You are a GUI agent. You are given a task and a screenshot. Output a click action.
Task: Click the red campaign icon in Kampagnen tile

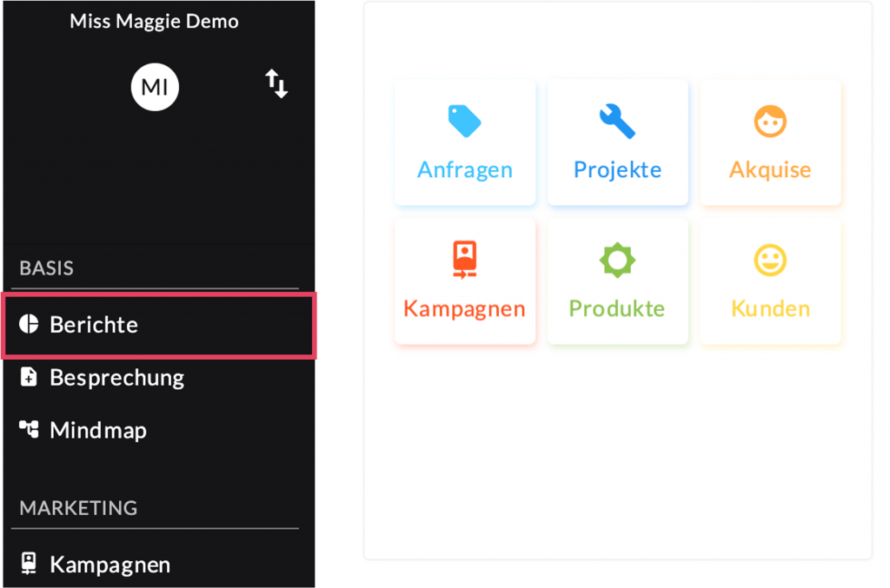[x=465, y=260]
